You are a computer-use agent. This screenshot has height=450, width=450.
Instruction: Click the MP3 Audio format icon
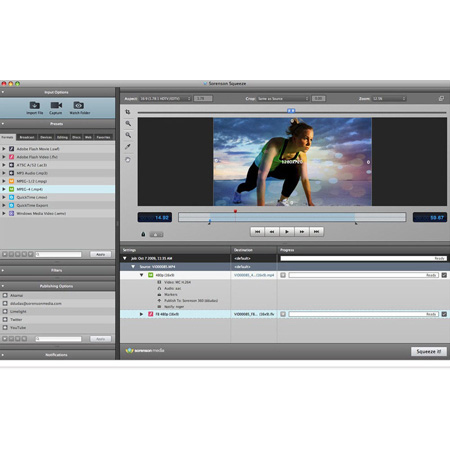[11, 173]
